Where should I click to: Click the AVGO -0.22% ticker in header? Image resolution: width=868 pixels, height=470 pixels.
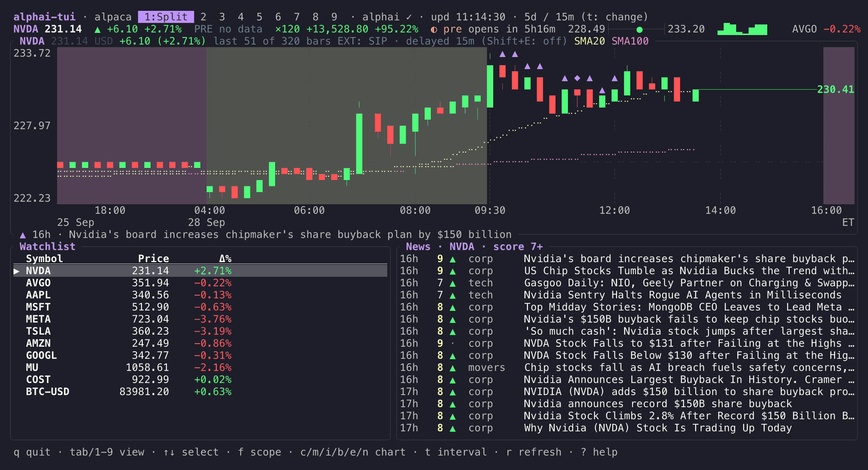(x=826, y=29)
